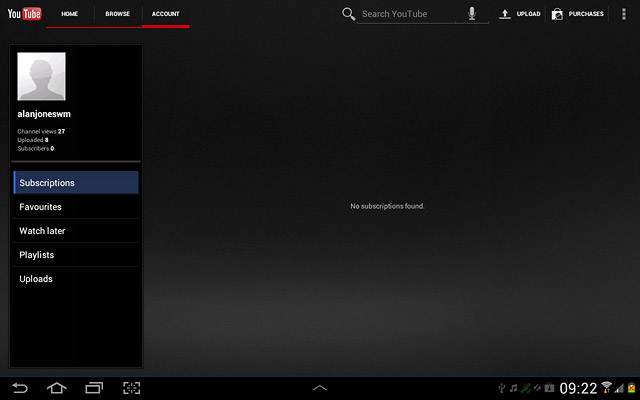Tap the Android back navigation icon
The image size is (640, 400).
[20, 388]
